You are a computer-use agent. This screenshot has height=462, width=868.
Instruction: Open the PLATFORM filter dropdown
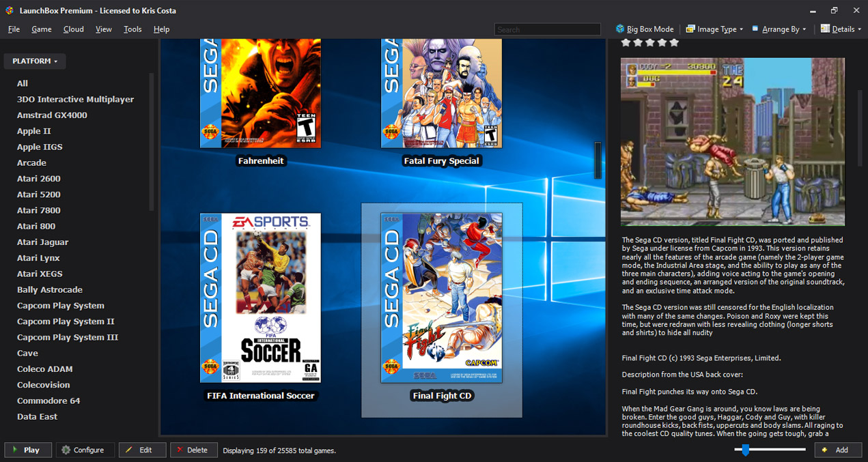(x=35, y=61)
